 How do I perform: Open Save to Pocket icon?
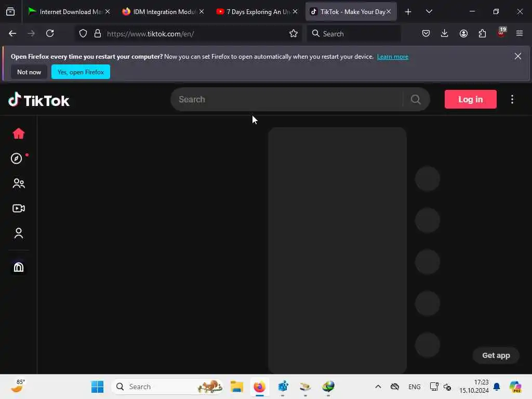coord(426,34)
